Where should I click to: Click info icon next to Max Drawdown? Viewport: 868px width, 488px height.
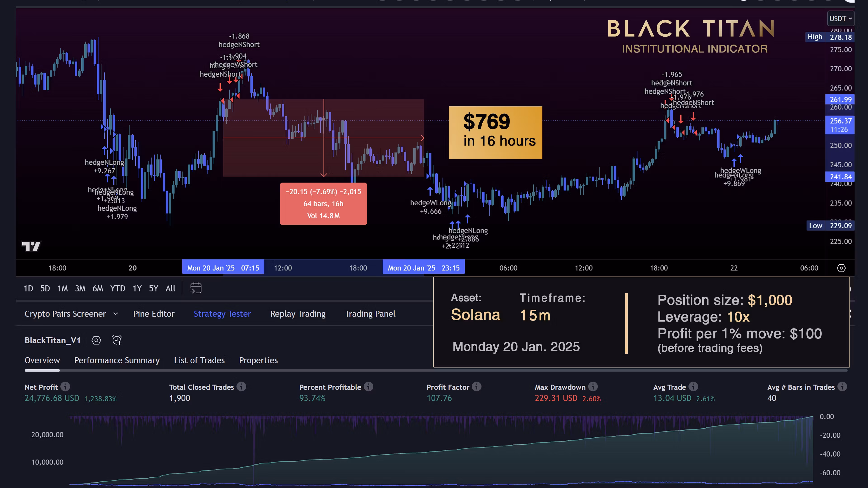tap(593, 387)
